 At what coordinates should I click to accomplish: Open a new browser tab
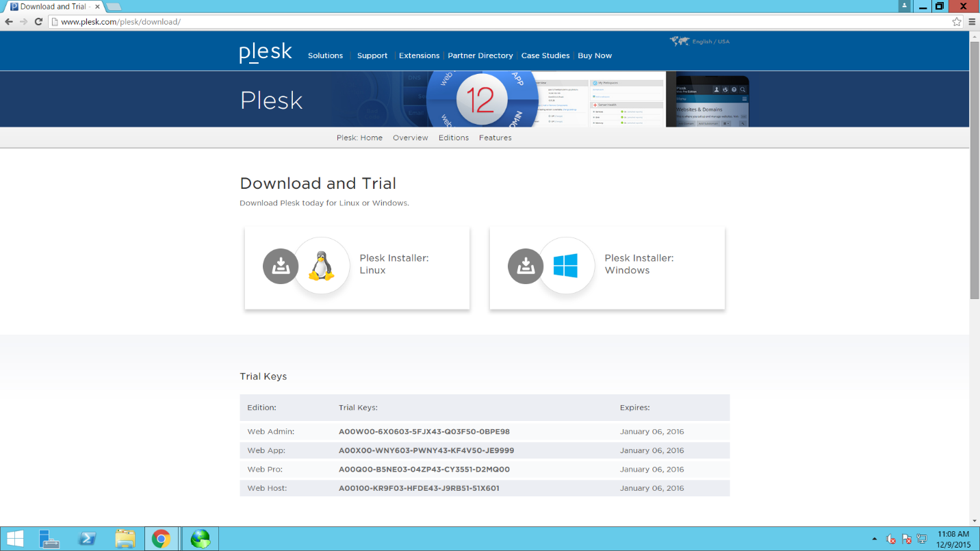tap(114, 7)
